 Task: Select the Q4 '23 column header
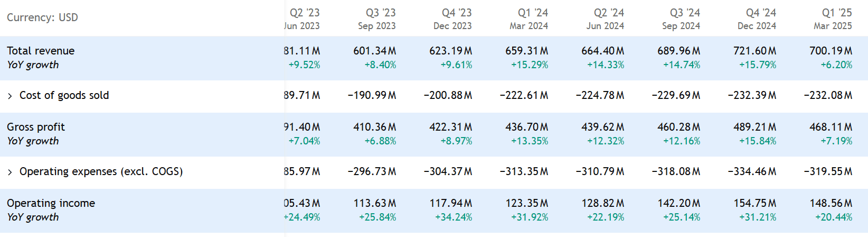456,13
